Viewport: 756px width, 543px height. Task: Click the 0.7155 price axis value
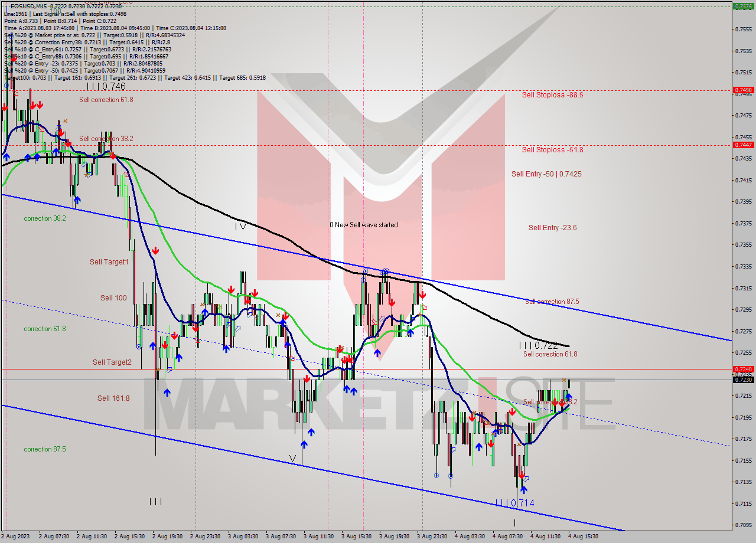click(x=743, y=460)
